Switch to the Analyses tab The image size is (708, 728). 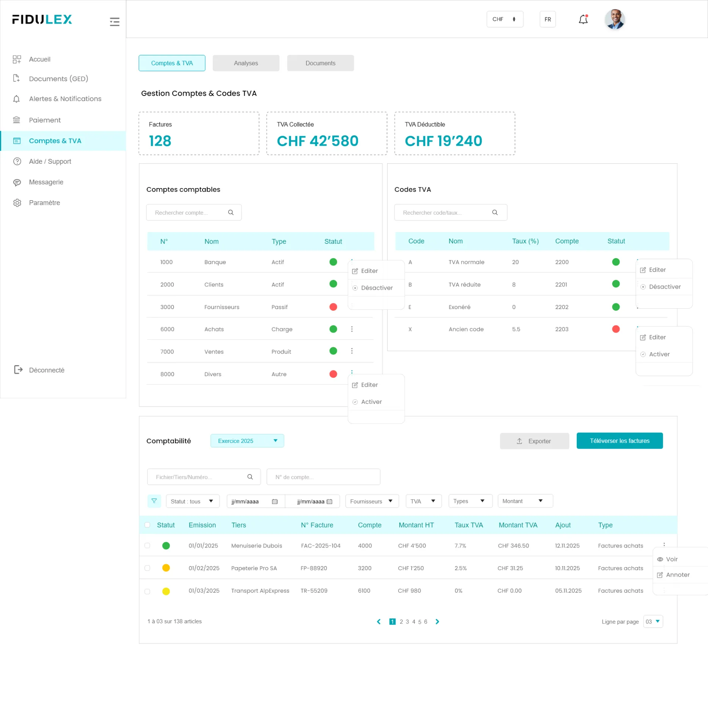pos(246,63)
